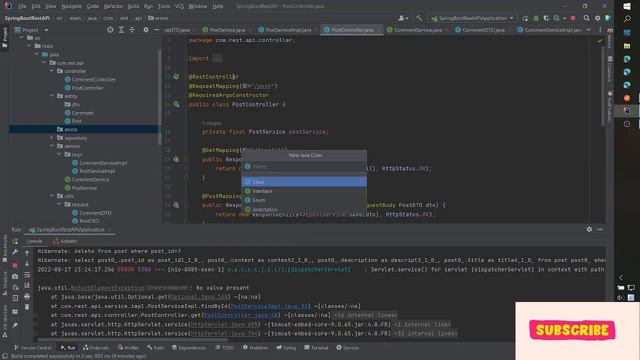Viewport: 640px width, 360px height.
Task: Select Enum in New Java Class popup
Action: (x=304, y=200)
